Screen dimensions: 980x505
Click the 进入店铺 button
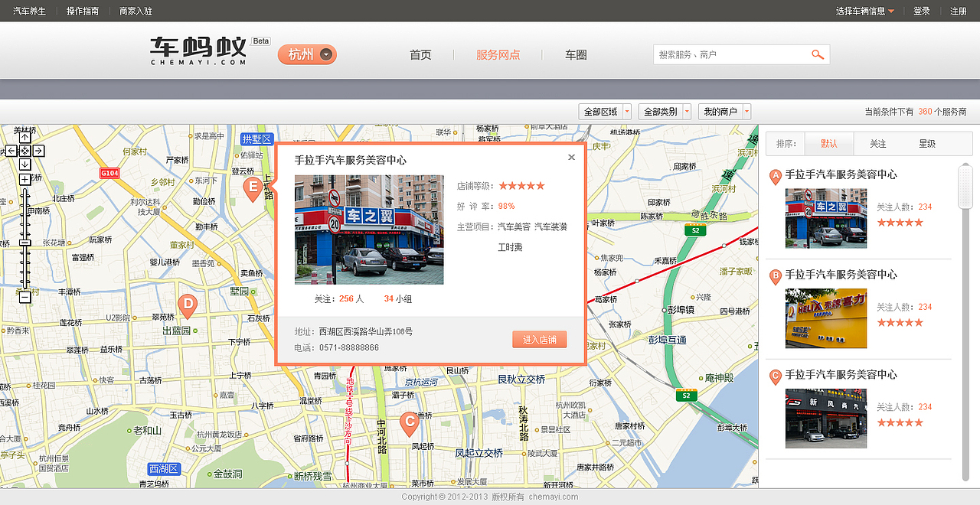[540, 340]
